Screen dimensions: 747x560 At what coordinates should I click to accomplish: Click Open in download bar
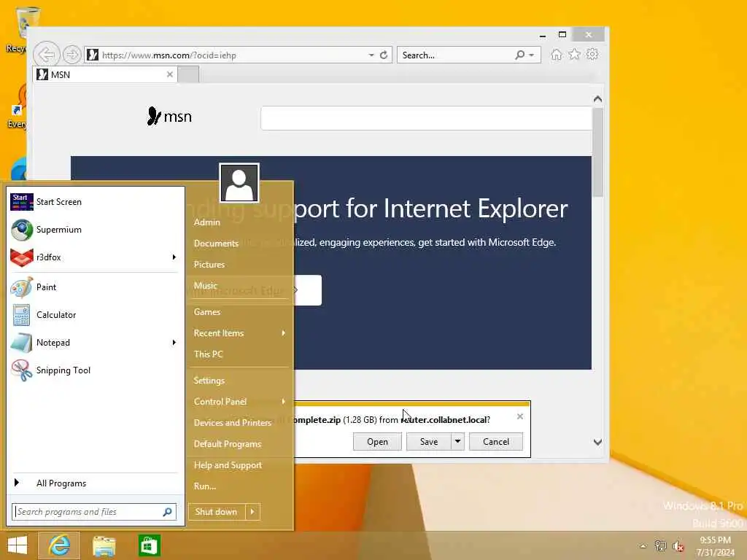coord(377,441)
